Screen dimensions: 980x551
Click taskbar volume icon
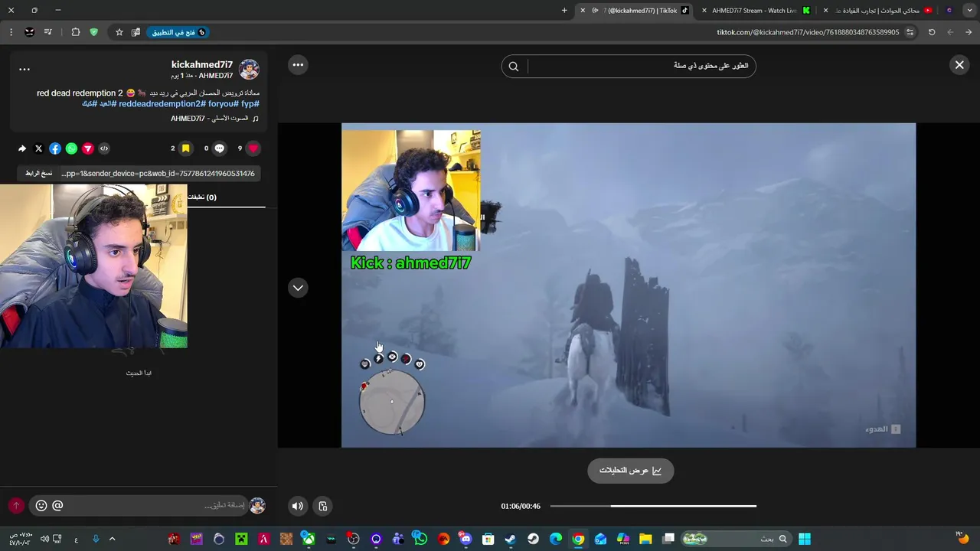[x=44, y=539]
